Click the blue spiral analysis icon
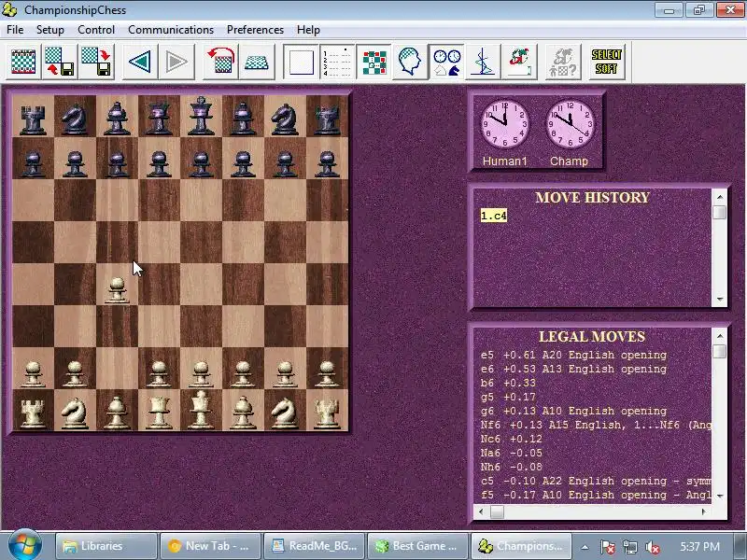 click(x=483, y=62)
